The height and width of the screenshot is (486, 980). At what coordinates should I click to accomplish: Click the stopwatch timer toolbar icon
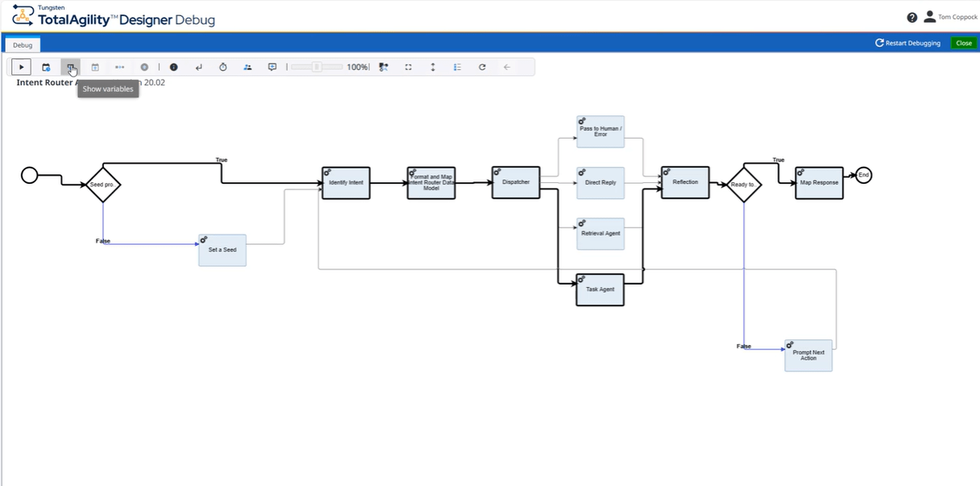[x=223, y=67]
